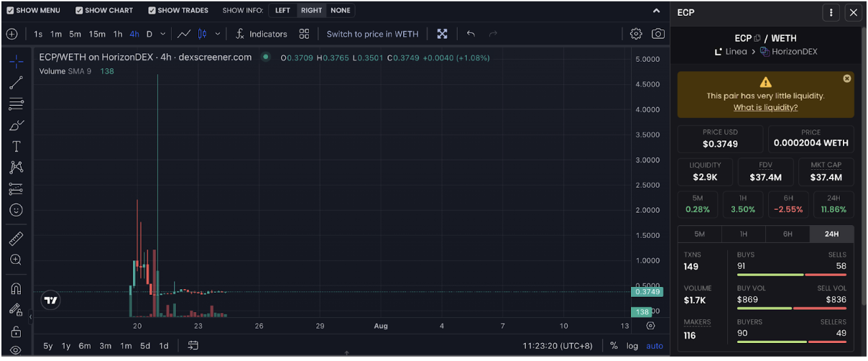This screenshot has height=361, width=868.
Task: Set chart range to 5y
Action: (48, 346)
